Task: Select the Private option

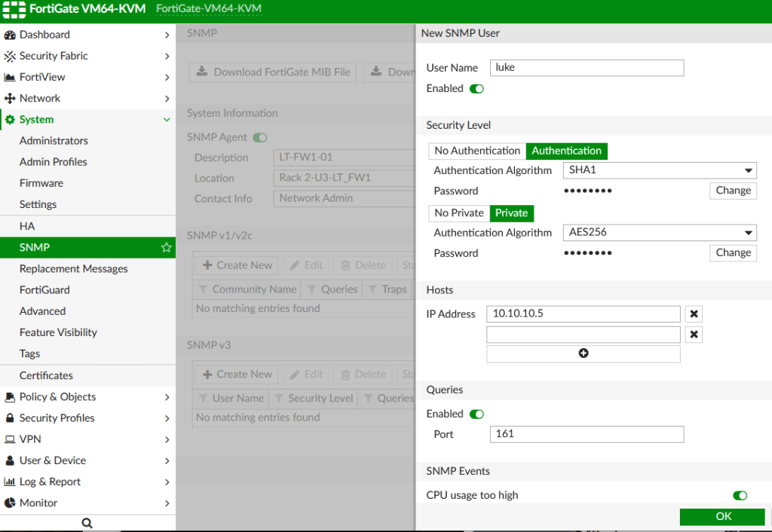Action: pyautogui.click(x=512, y=213)
